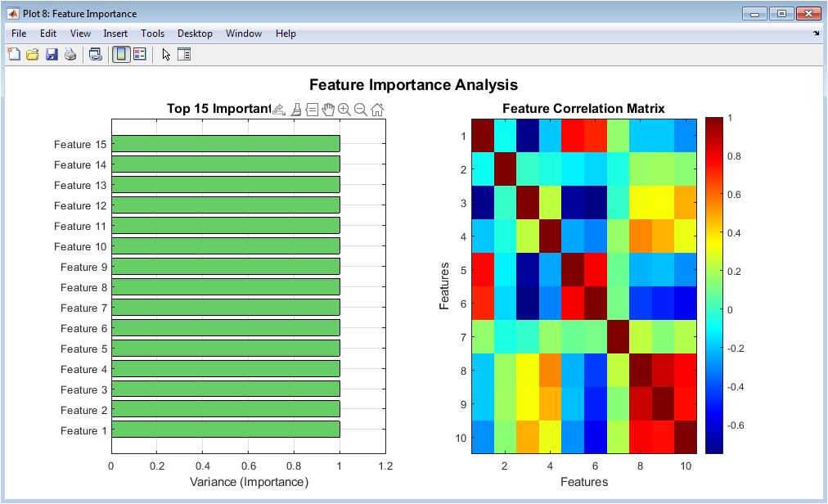Toggle the Insert Legend button
Viewport: 828px width, 504px height.
coord(140,55)
